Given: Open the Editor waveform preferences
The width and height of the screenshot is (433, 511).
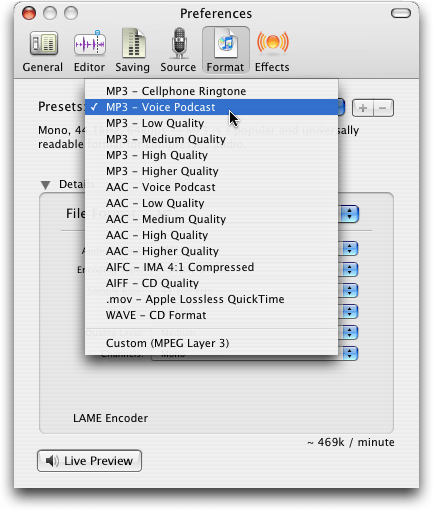Looking at the screenshot, I should click(89, 51).
